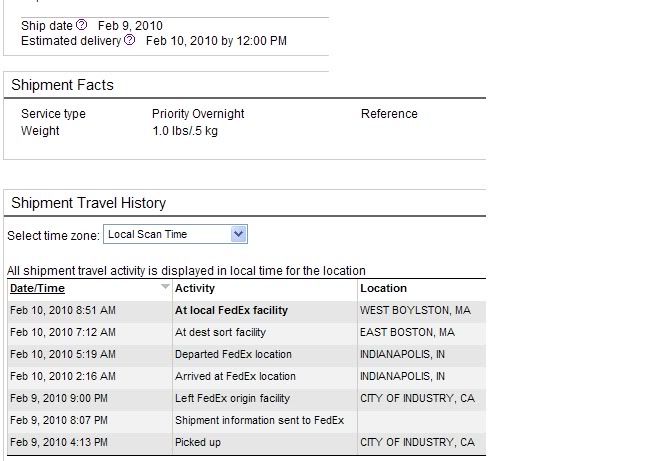
Task: Click the Location column header
Action: click(x=383, y=288)
